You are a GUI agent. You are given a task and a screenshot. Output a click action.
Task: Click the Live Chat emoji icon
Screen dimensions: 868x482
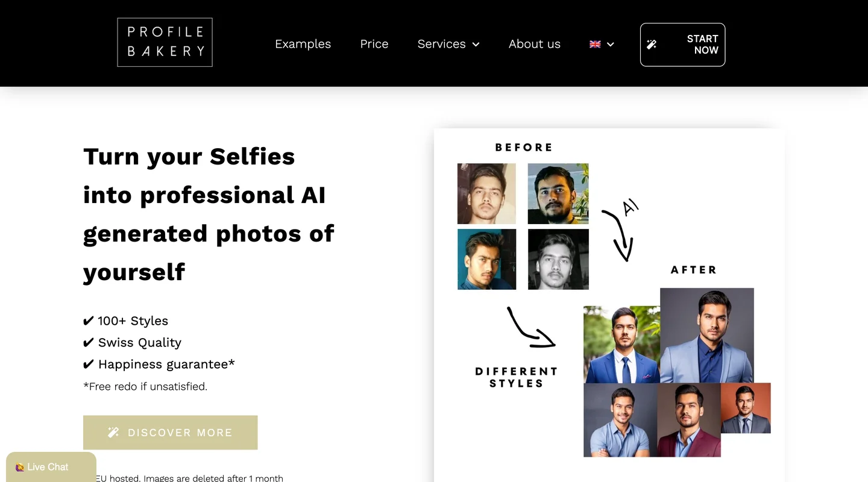[x=20, y=467]
